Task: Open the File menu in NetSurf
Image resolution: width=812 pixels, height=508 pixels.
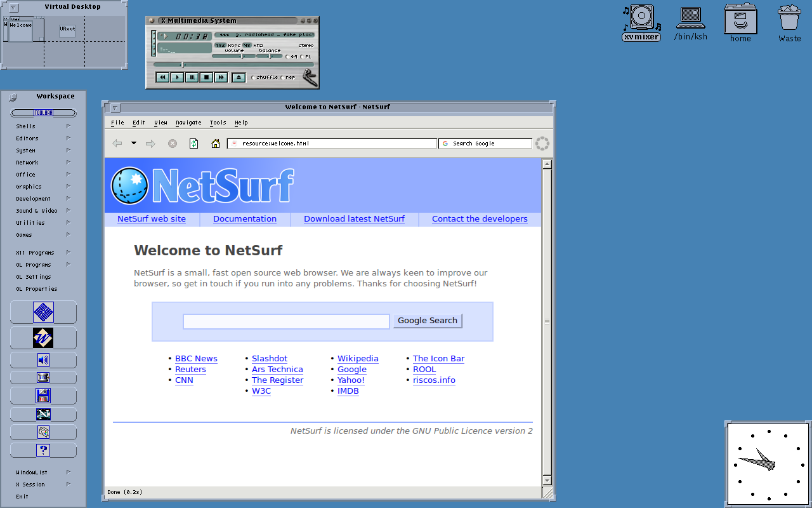Action: 117,123
